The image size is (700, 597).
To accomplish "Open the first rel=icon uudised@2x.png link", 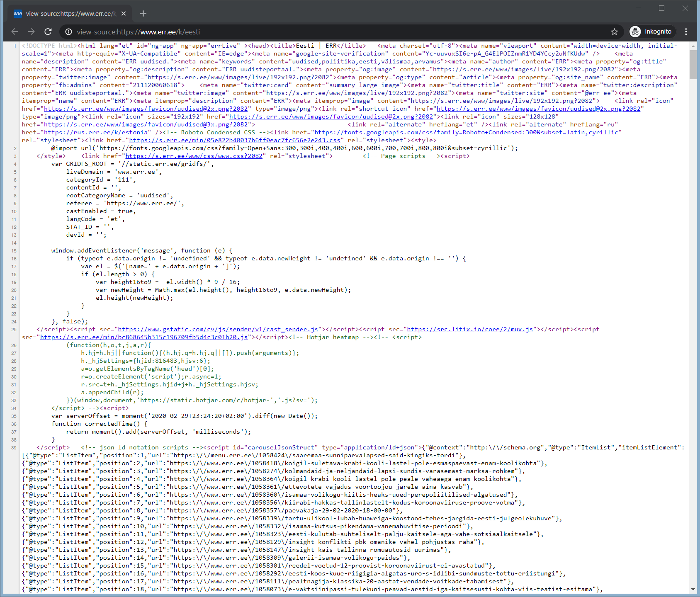I will tap(146, 109).
